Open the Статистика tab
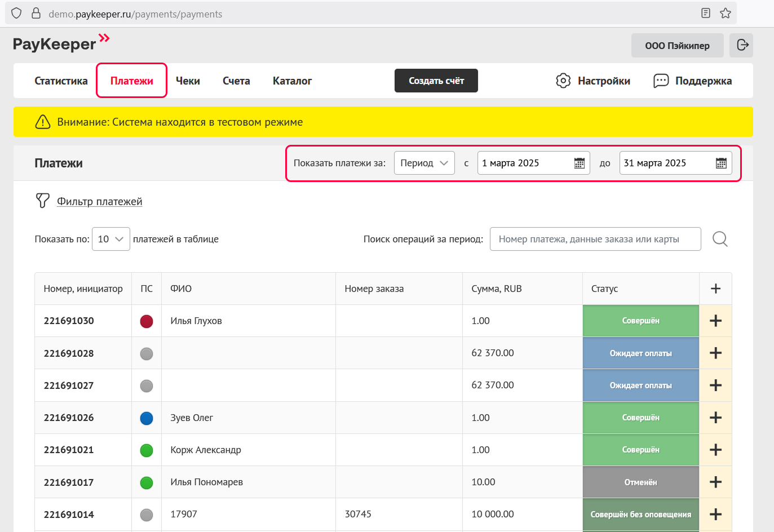 (x=61, y=81)
